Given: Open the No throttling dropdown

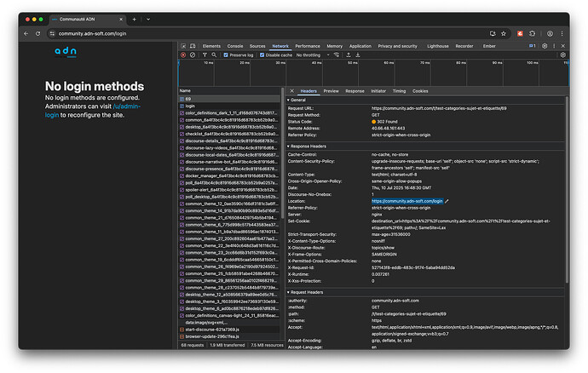Looking at the screenshot, I should tap(313, 55).
